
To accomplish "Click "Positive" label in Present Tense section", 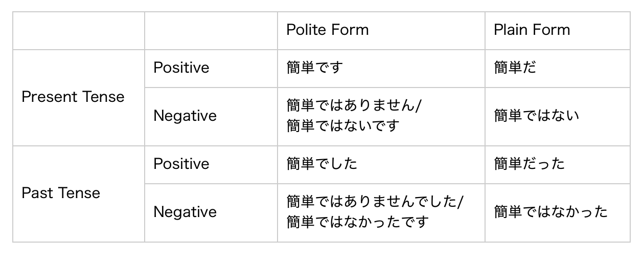I will [181, 68].
